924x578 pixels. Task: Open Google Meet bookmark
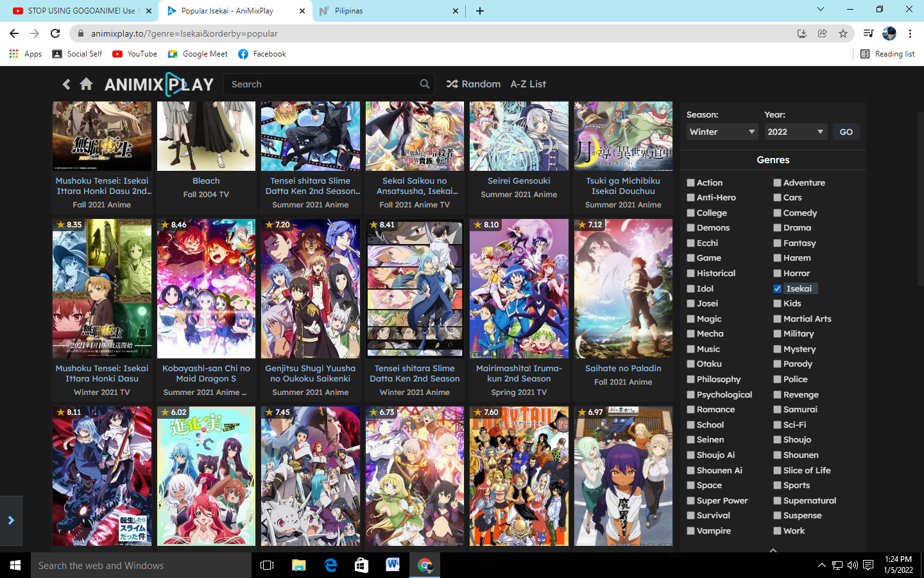click(x=198, y=54)
